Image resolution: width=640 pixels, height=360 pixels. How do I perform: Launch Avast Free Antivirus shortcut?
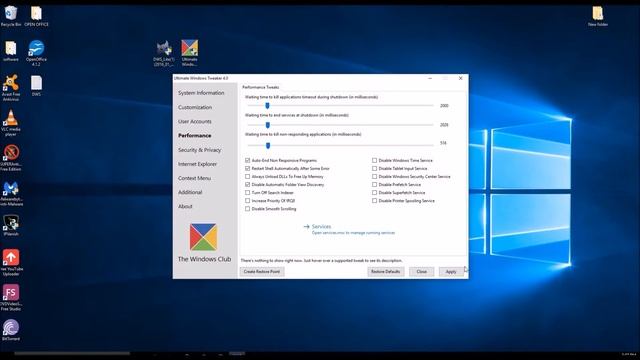click(x=11, y=88)
